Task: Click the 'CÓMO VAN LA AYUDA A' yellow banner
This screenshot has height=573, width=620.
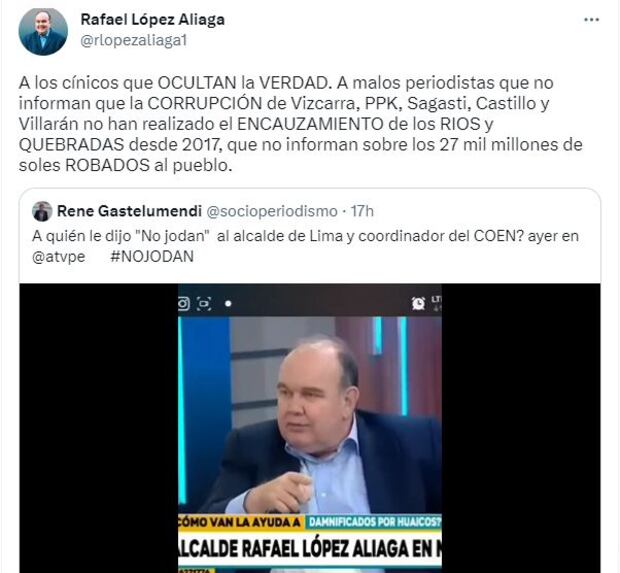Action: [x=241, y=522]
